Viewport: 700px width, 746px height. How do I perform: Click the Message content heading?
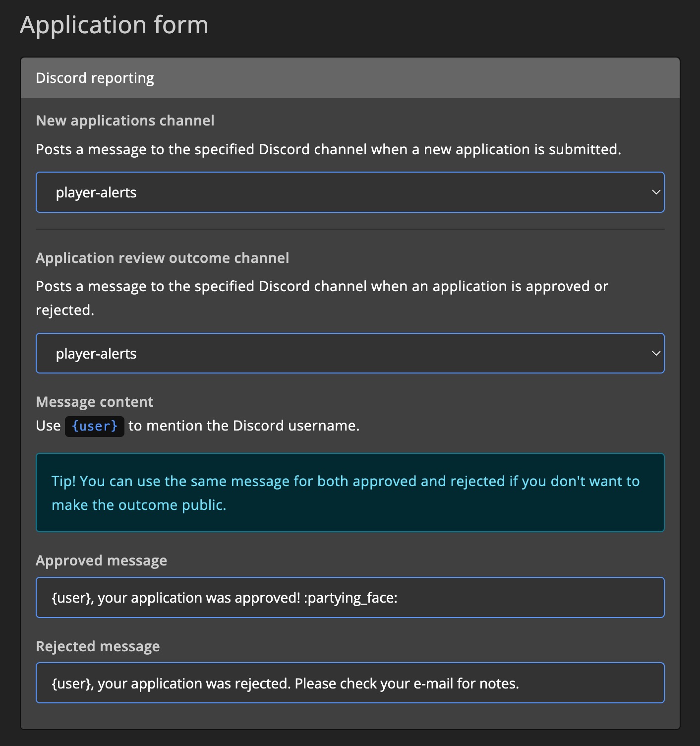click(x=94, y=401)
